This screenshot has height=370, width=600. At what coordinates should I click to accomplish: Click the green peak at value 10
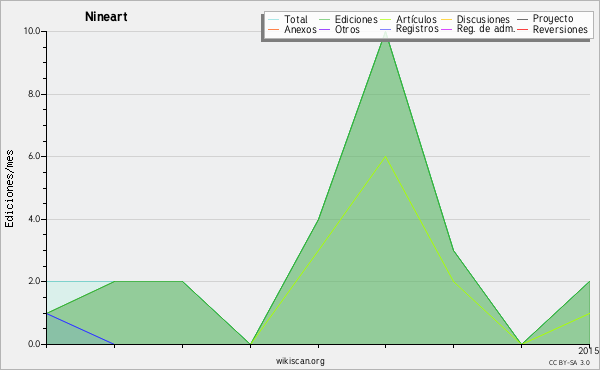point(385,32)
